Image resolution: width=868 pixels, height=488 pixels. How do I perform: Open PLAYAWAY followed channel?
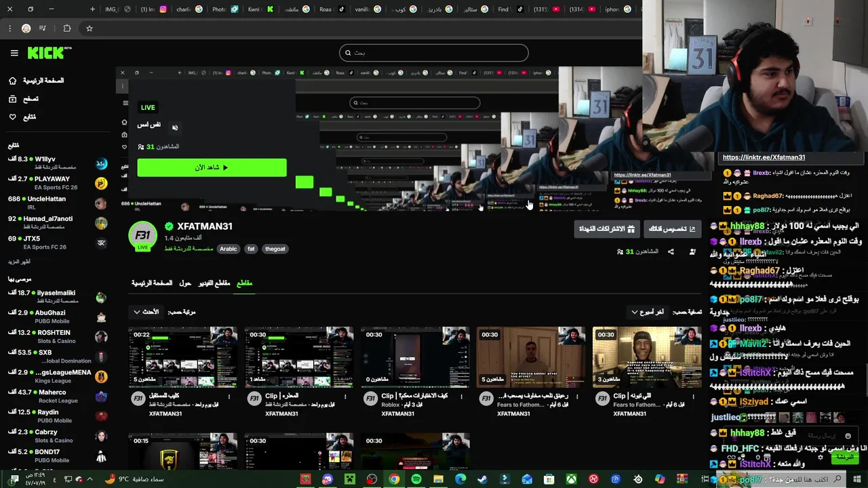(x=58, y=183)
